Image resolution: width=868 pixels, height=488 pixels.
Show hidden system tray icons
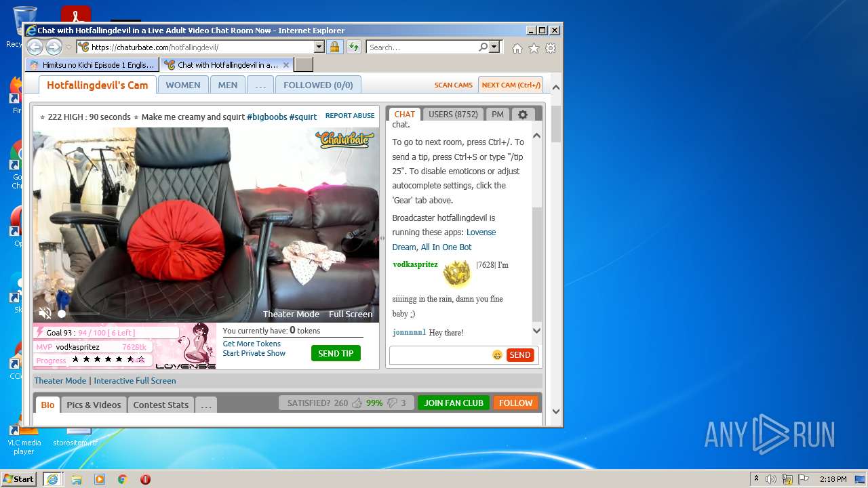pos(756,479)
